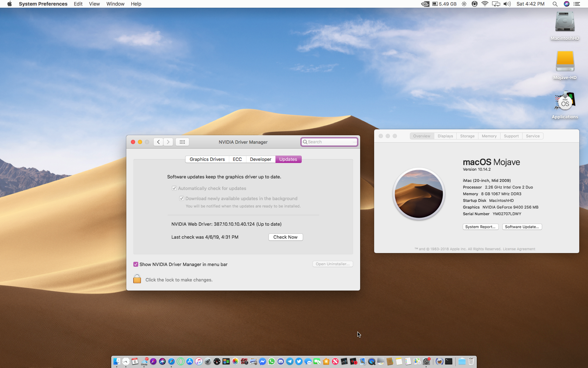
Task: Open the Window menu
Action: pos(115,4)
